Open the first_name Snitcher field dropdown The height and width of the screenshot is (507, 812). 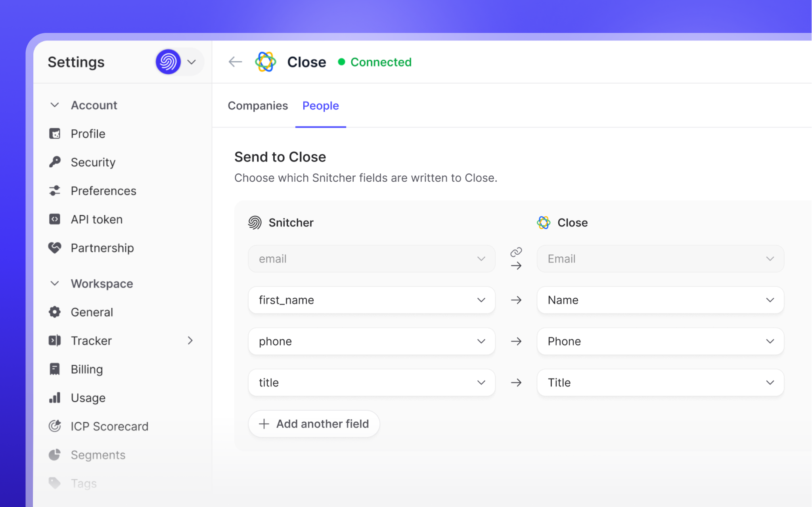coord(372,300)
